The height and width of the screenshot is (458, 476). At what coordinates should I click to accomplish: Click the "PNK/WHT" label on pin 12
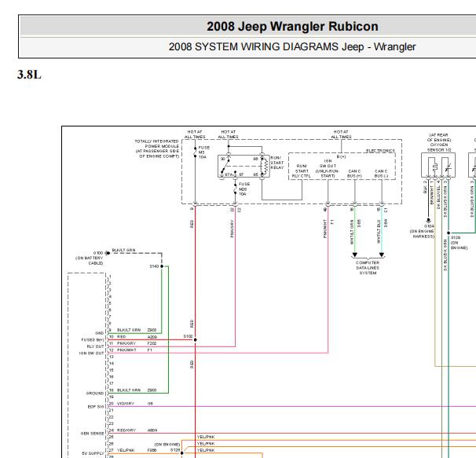[126, 350]
